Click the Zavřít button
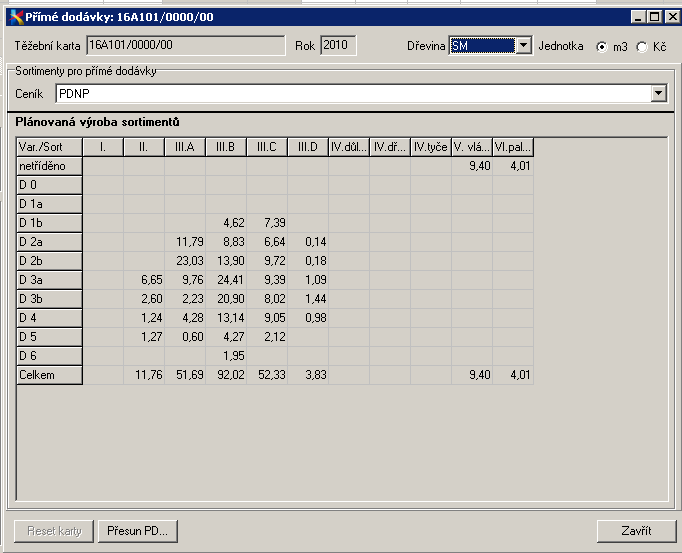The image size is (682, 553). point(636,531)
